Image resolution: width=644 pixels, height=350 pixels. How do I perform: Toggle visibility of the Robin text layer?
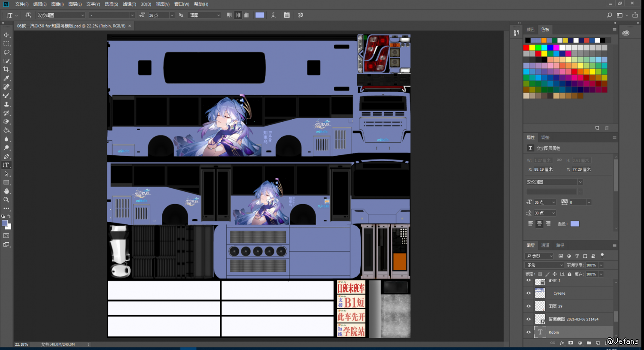529,332
